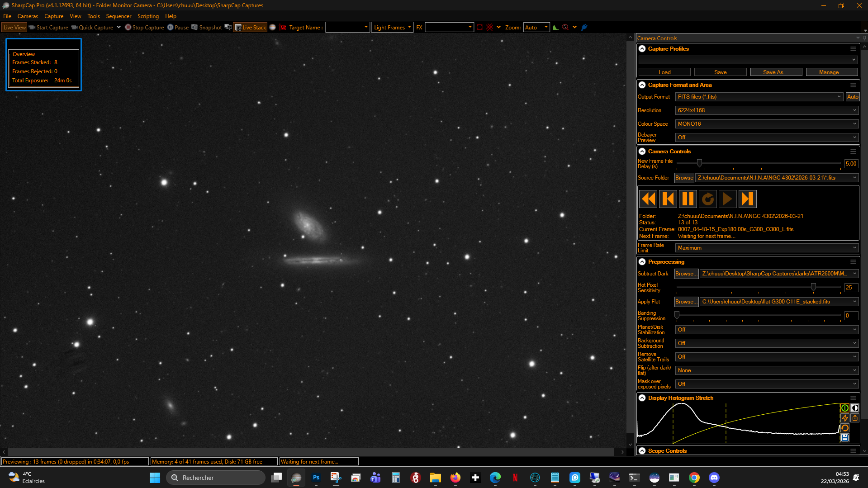The image size is (868, 488).
Task: Open the Capture menu
Action: [54, 16]
